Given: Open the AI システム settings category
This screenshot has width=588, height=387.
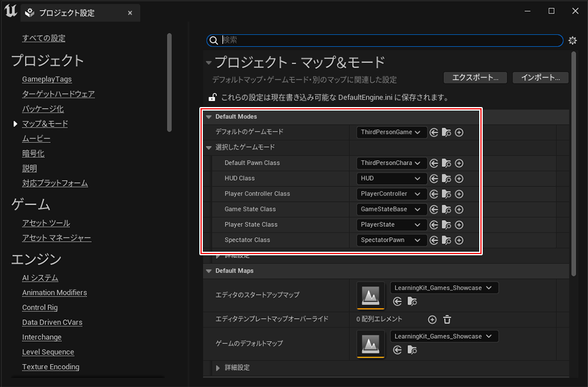Looking at the screenshot, I should (40, 278).
